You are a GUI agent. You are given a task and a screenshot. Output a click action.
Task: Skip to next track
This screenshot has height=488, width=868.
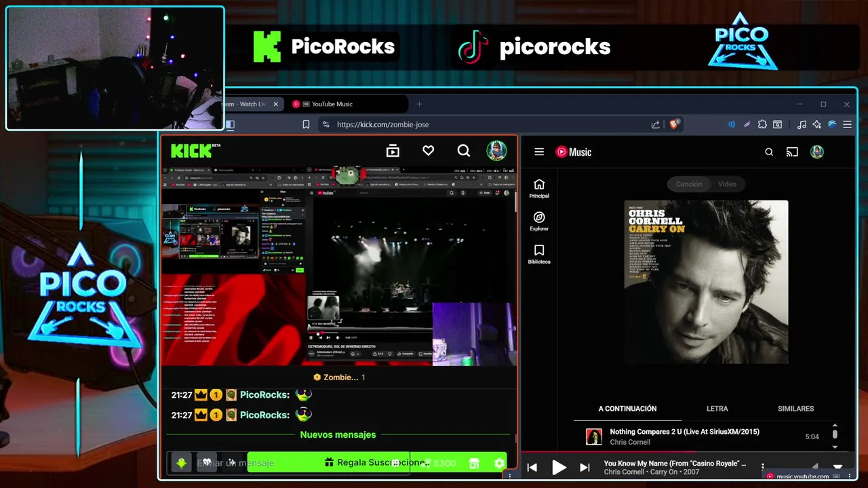(585, 468)
